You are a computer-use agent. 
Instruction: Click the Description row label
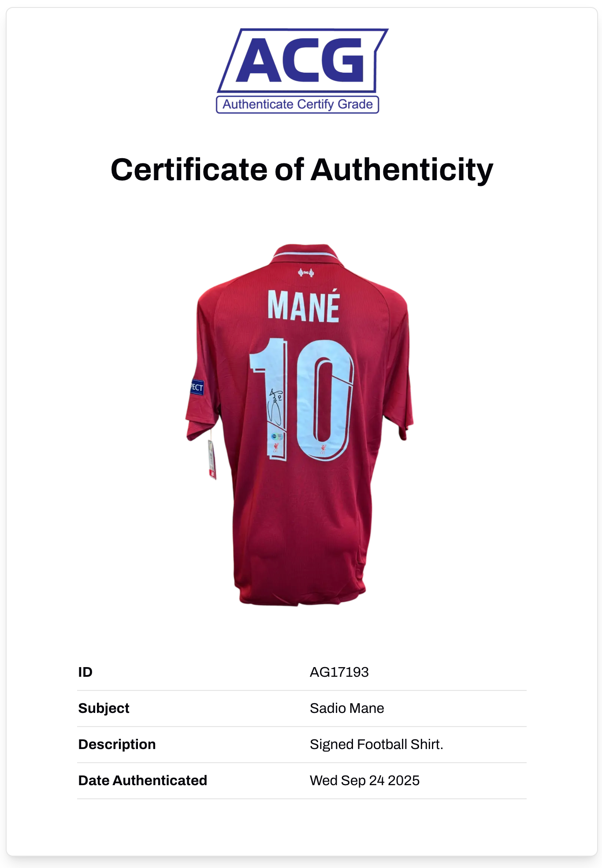117,744
